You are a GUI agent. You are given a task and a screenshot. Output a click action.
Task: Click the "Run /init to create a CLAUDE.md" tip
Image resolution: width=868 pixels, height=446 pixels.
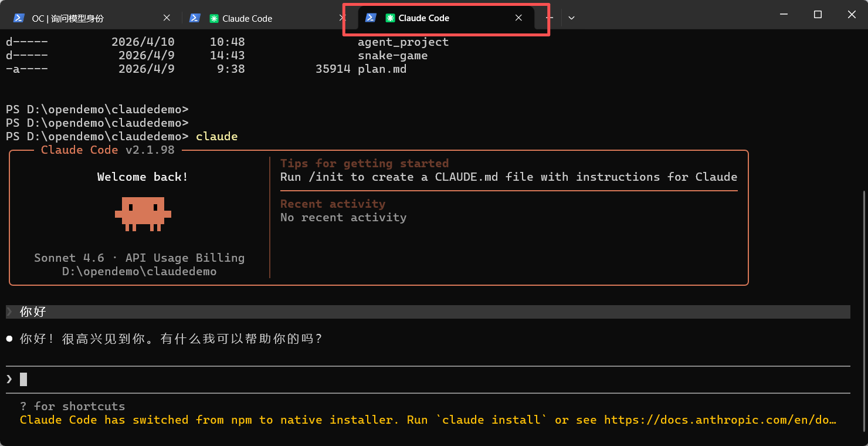(x=509, y=177)
